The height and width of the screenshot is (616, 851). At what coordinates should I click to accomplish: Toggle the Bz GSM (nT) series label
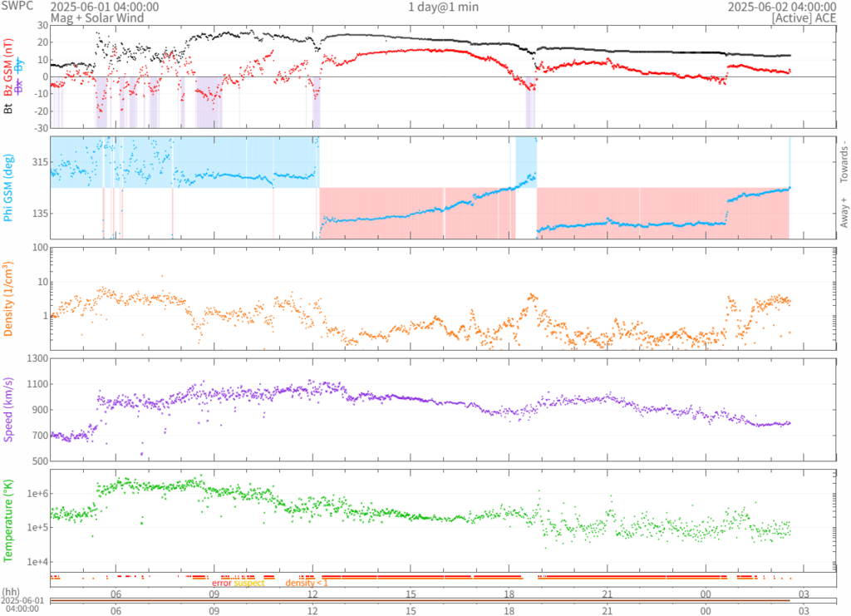8,67
